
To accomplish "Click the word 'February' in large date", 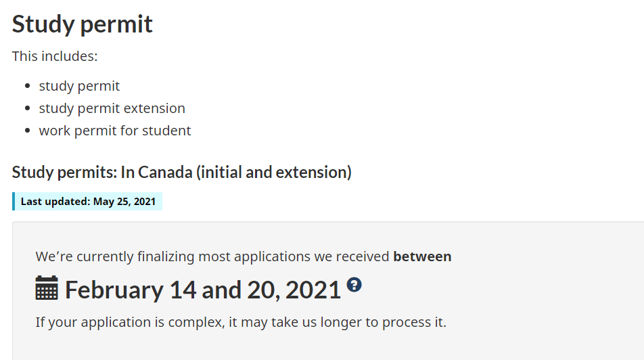I will [x=114, y=290].
